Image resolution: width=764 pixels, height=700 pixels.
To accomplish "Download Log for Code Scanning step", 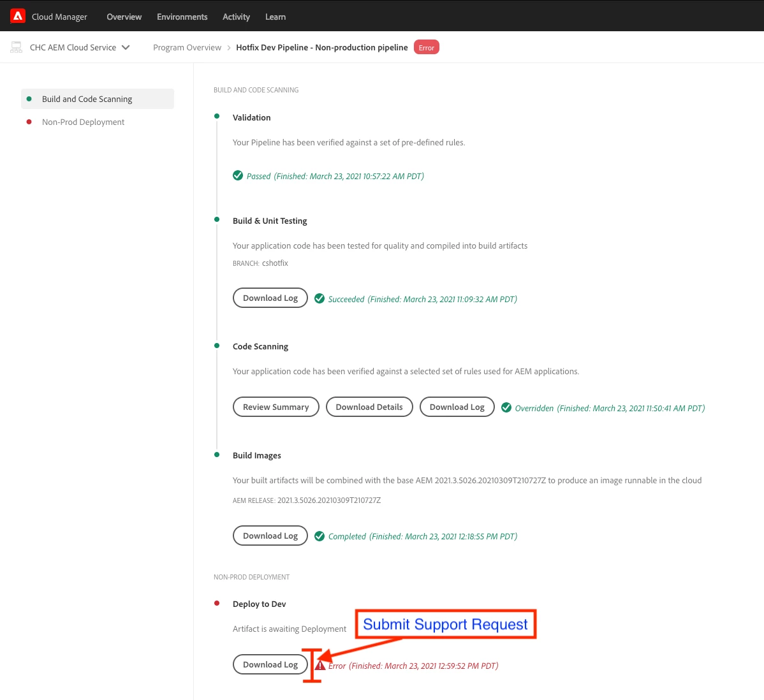I will point(457,407).
